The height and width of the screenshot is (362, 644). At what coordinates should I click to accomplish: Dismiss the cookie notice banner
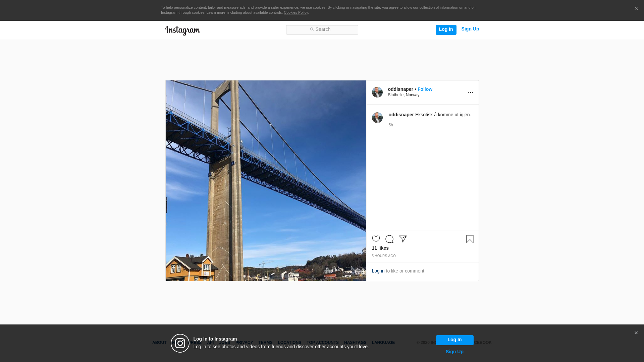click(636, 9)
